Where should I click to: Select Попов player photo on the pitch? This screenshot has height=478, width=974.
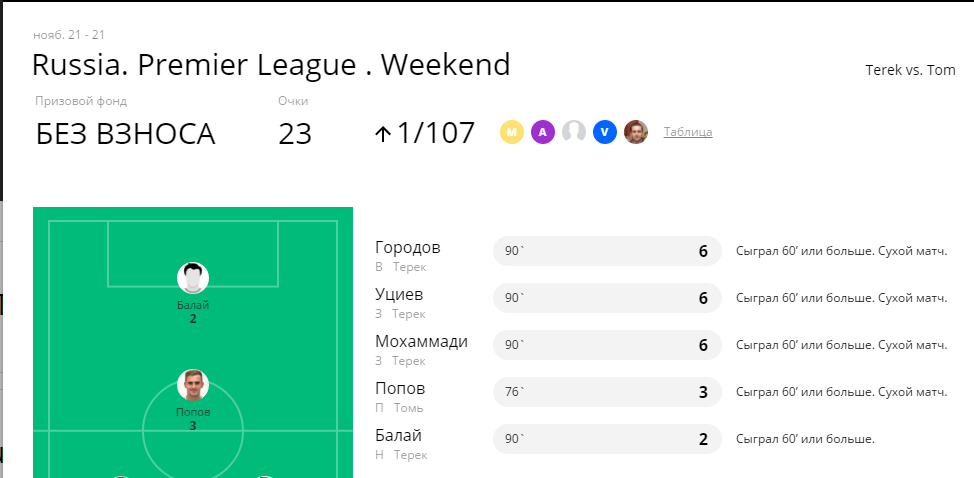click(193, 385)
